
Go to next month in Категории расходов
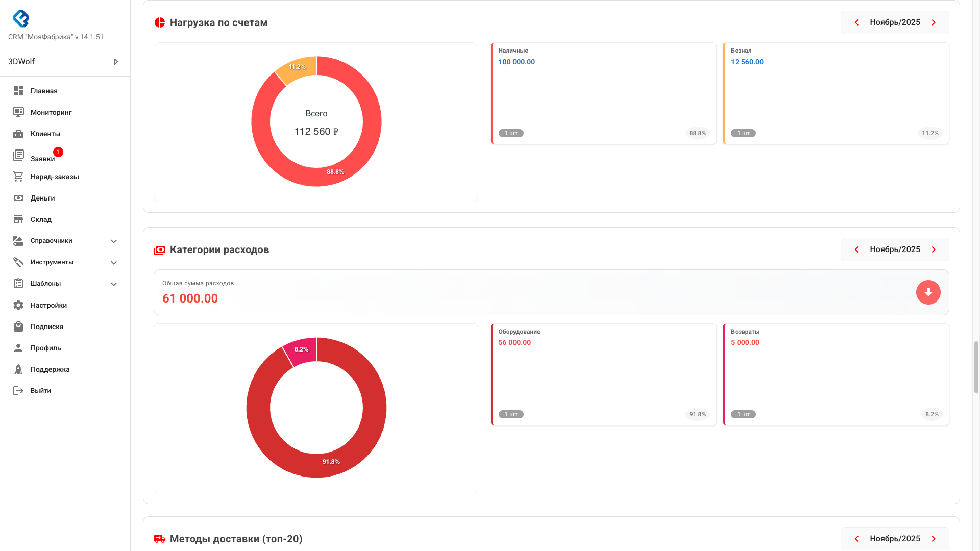934,249
